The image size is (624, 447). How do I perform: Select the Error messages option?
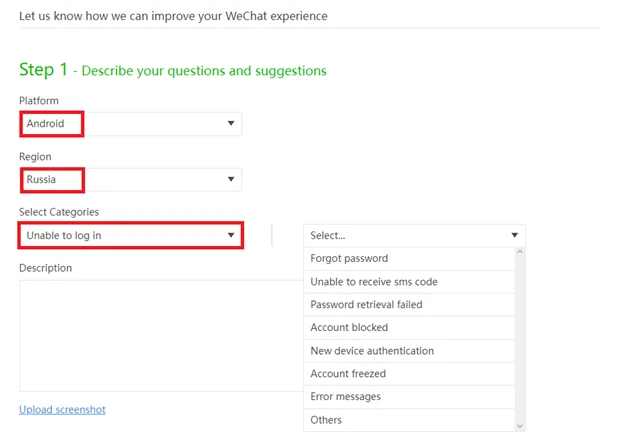[x=409, y=397]
